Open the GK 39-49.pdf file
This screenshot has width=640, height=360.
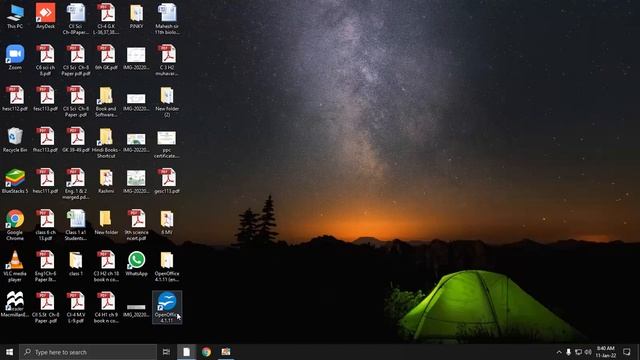click(x=76, y=140)
